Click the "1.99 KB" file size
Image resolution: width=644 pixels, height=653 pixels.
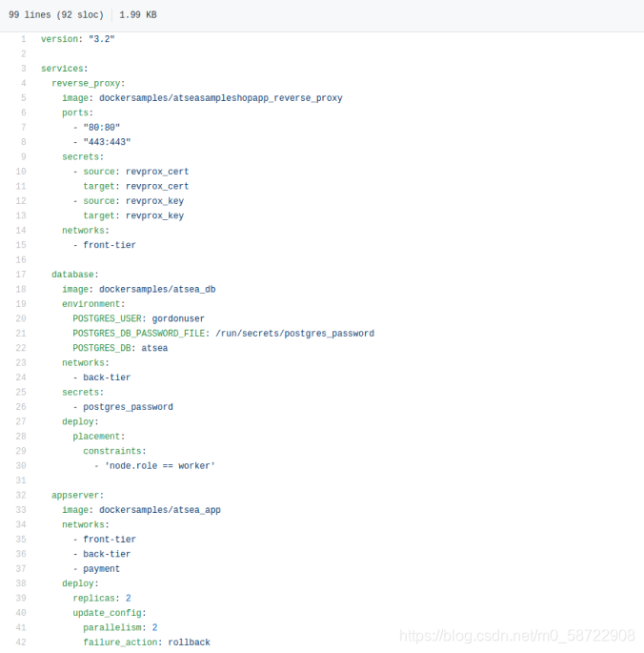138,15
